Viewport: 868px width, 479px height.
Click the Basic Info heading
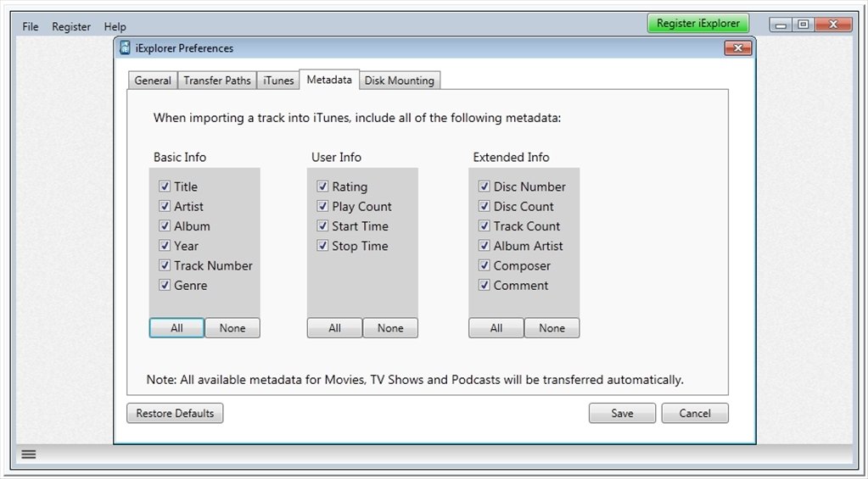pyautogui.click(x=180, y=157)
